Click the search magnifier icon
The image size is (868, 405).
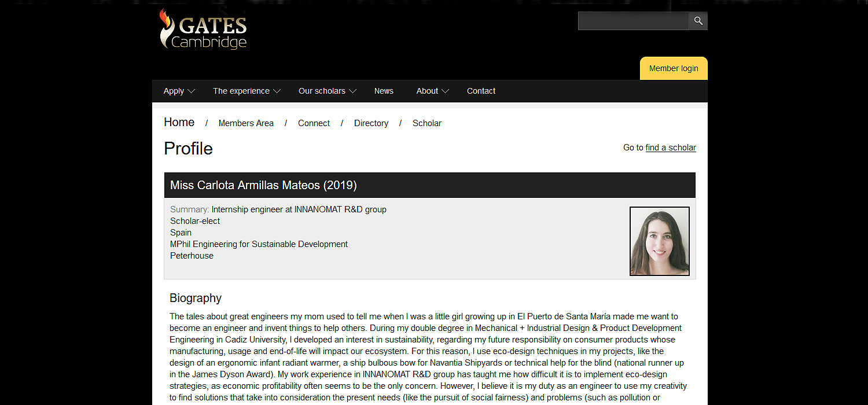698,20
